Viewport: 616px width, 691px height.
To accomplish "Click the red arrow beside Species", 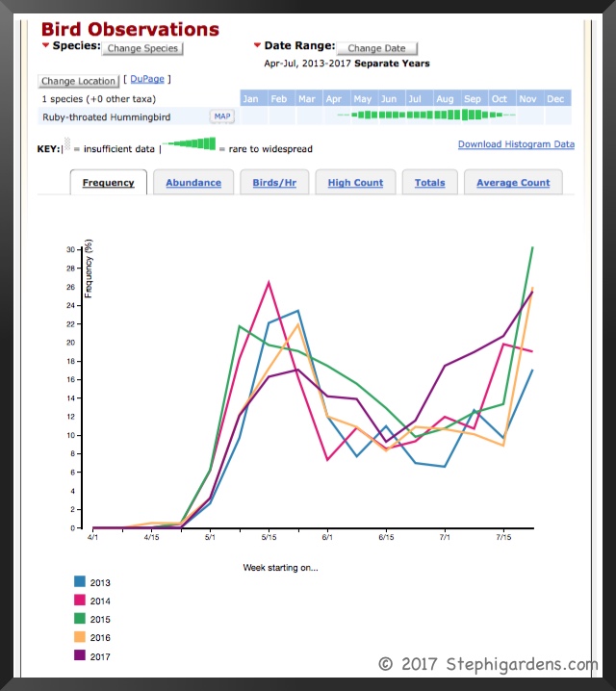I will tap(45, 45).
